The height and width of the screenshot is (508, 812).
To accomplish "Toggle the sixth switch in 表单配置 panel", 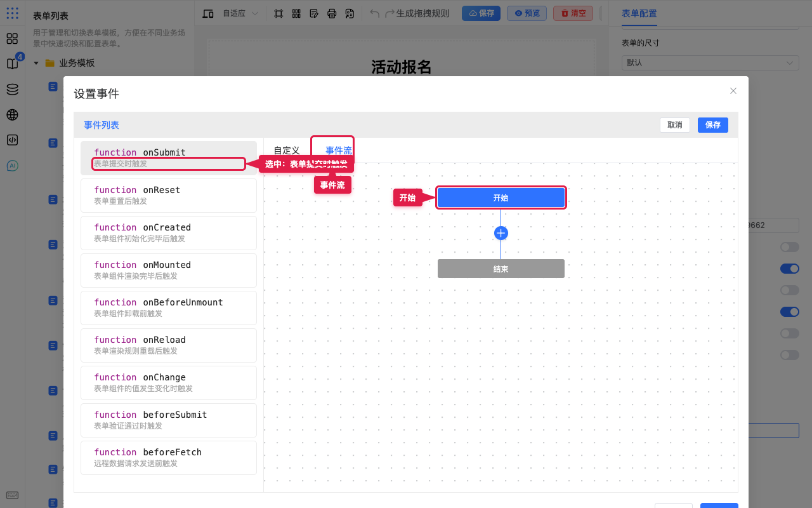I will click(790, 355).
